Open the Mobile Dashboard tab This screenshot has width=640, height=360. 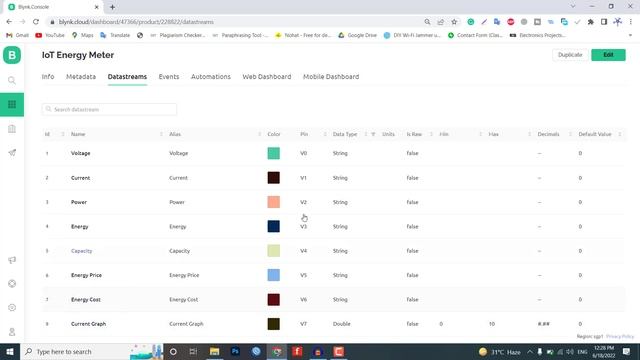(331, 77)
